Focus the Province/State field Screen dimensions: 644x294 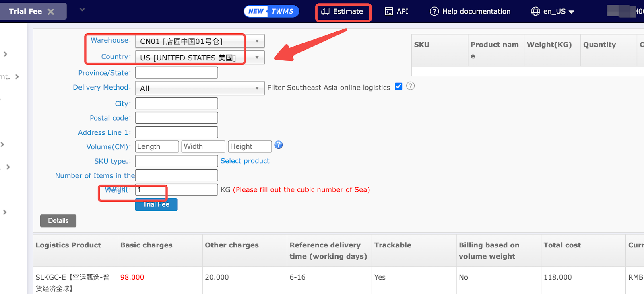click(176, 73)
